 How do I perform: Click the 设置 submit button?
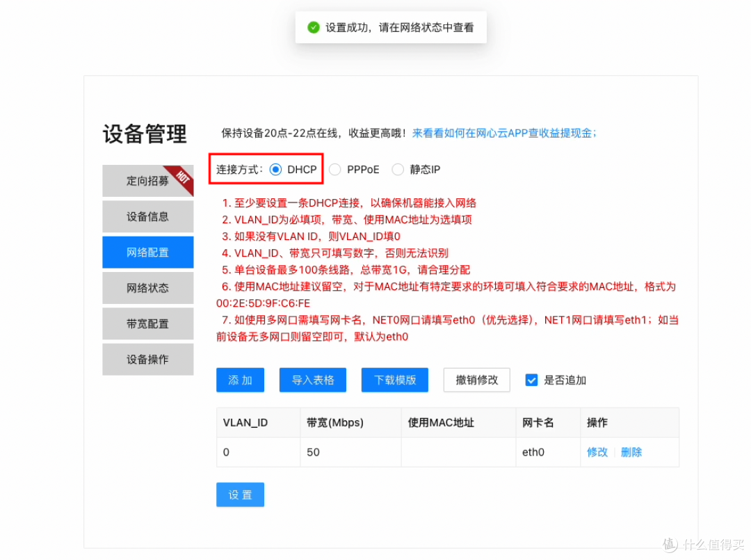tap(240, 495)
